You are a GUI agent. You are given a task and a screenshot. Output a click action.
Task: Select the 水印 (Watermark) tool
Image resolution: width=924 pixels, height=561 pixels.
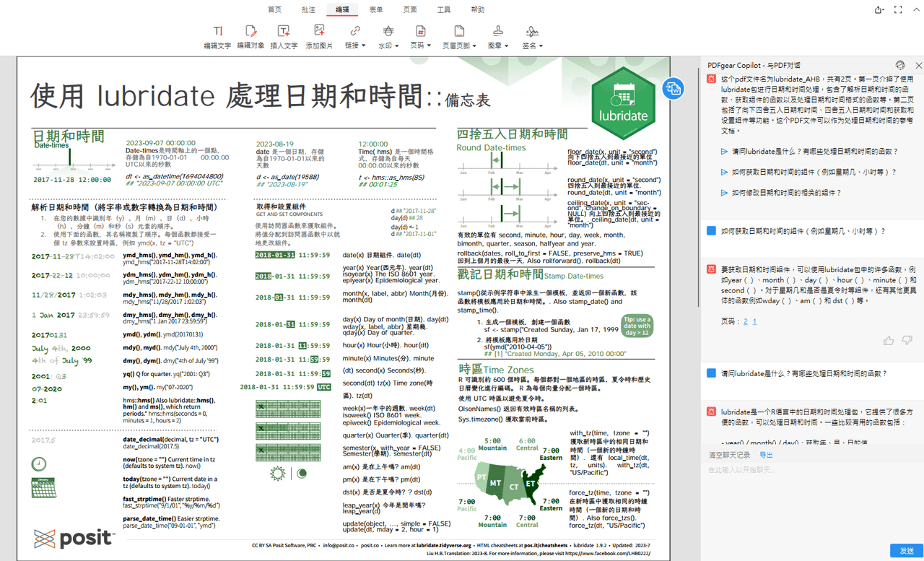click(x=388, y=34)
